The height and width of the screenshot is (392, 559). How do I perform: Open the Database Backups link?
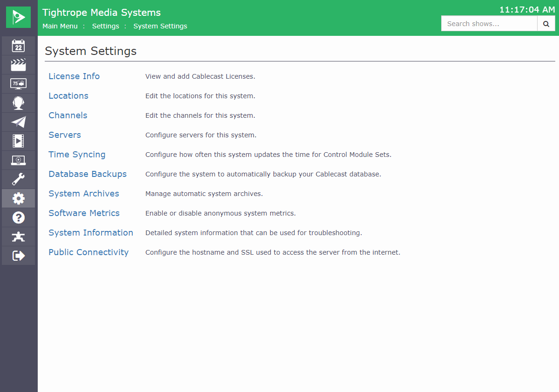coord(88,174)
